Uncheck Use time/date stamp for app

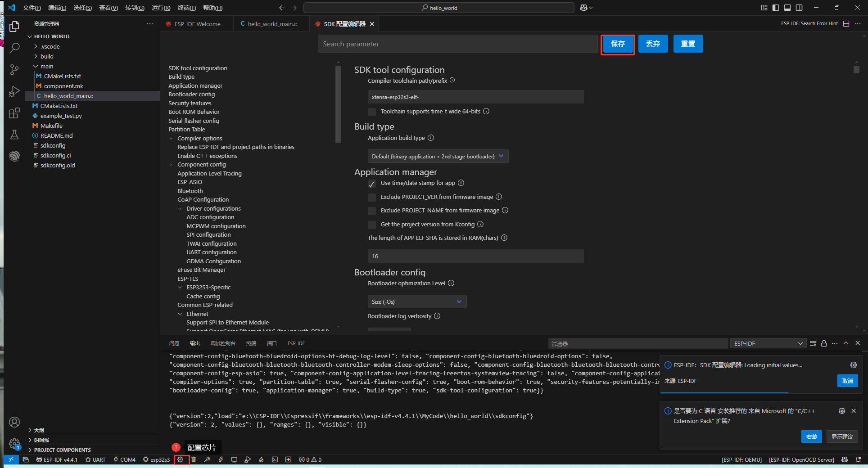[372, 184]
